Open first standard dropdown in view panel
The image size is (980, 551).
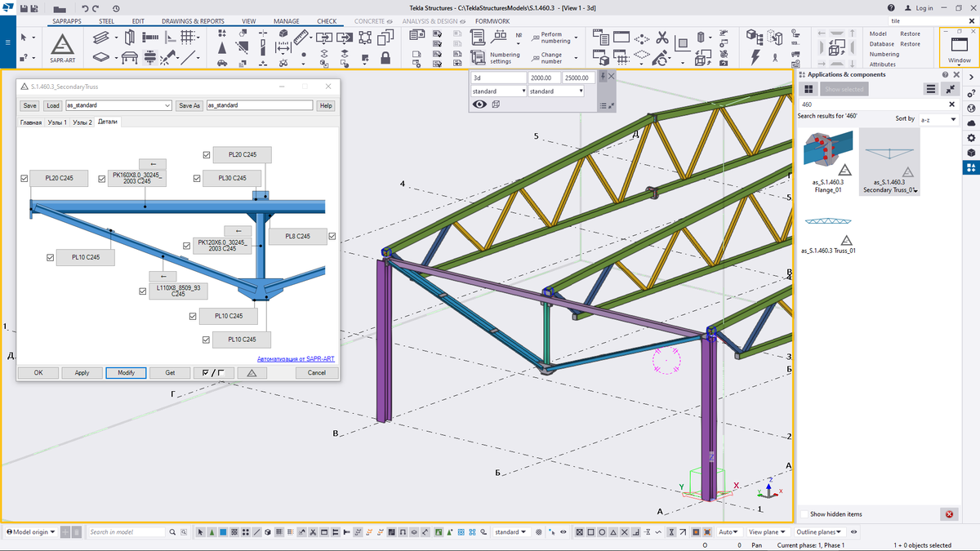point(498,91)
